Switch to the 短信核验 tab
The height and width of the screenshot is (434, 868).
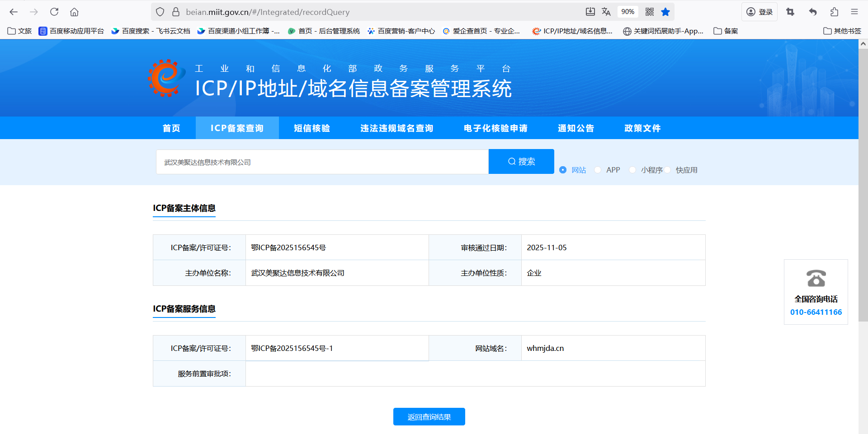coord(312,128)
